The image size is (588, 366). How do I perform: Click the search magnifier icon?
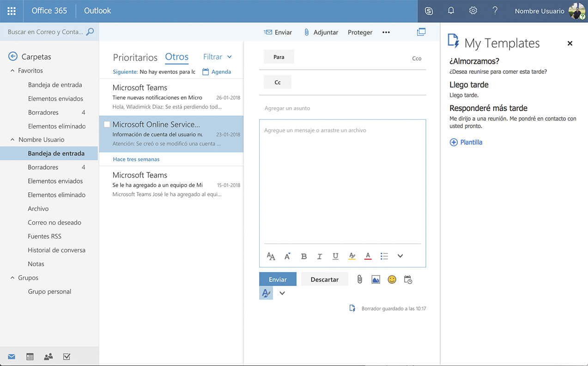pyautogui.click(x=90, y=32)
